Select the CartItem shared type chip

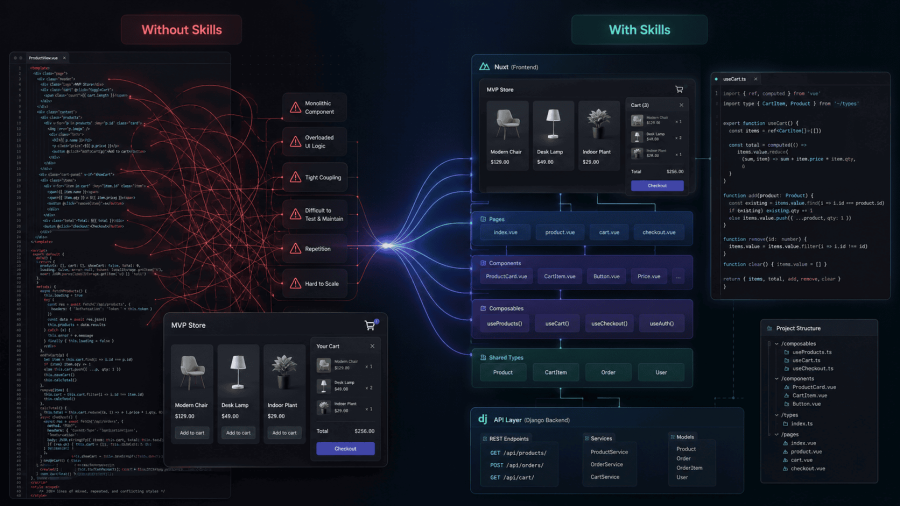tap(556, 372)
